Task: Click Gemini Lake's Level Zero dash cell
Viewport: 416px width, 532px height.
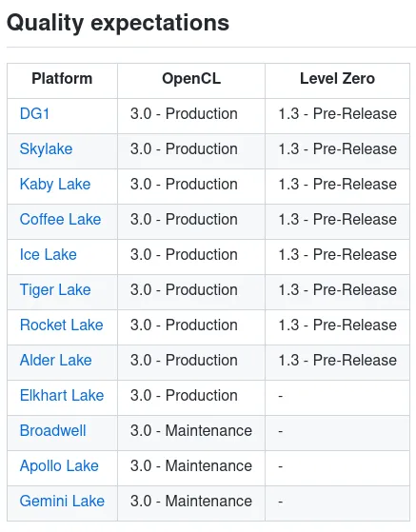Action: click(337, 502)
